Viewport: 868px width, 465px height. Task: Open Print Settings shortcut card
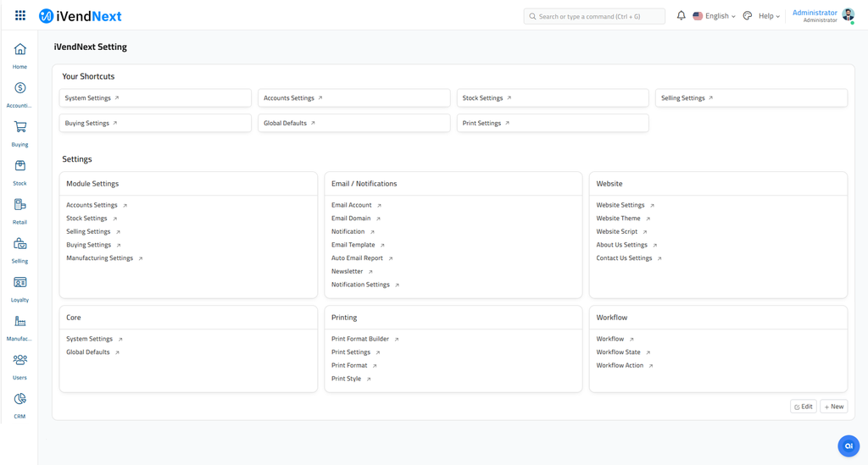pyautogui.click(x=553, y=124)
